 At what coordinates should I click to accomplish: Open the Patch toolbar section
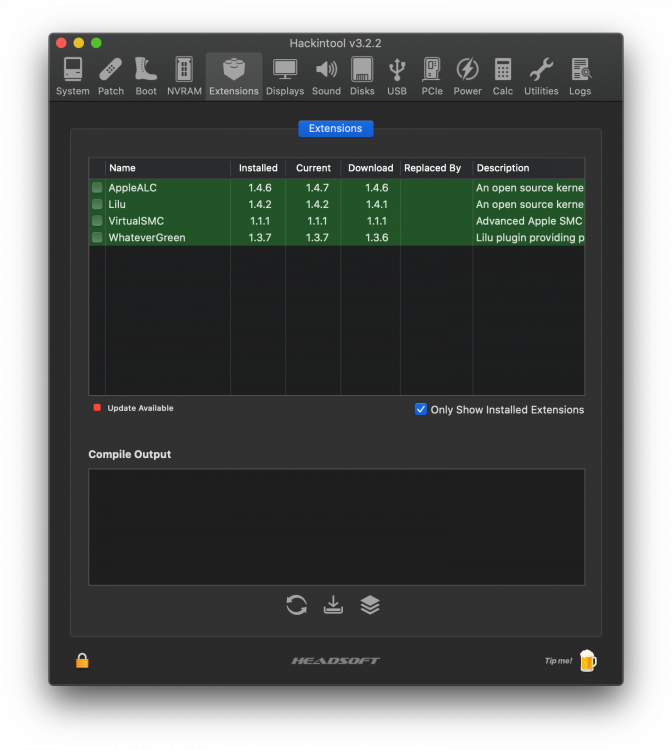pos(111,77)
